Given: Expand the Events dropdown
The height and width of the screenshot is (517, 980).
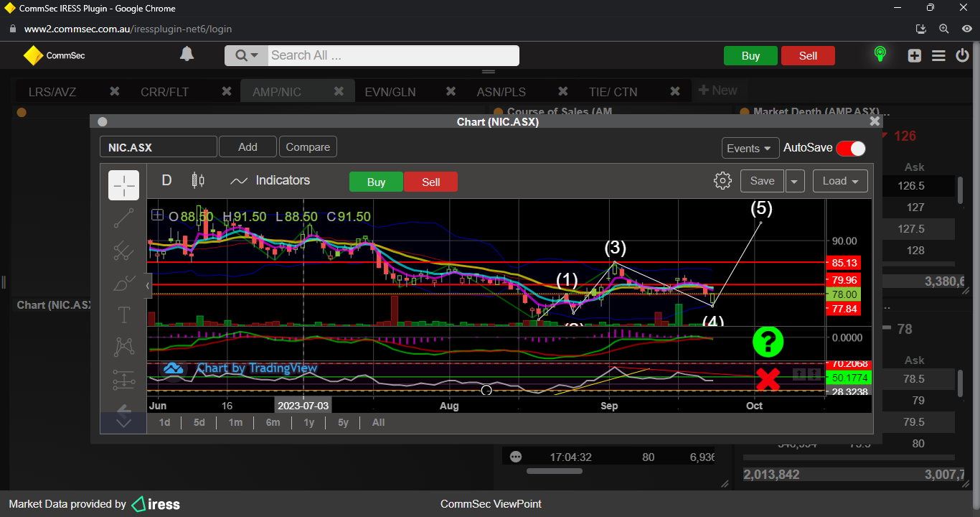Looking at the screenshot, I should [750, 148].
